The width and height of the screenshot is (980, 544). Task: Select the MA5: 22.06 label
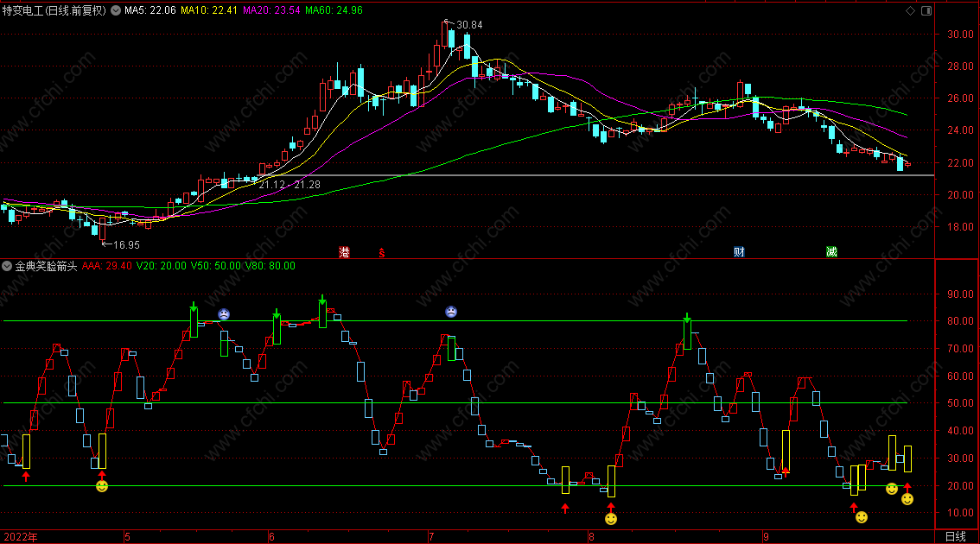click(150, 10)
